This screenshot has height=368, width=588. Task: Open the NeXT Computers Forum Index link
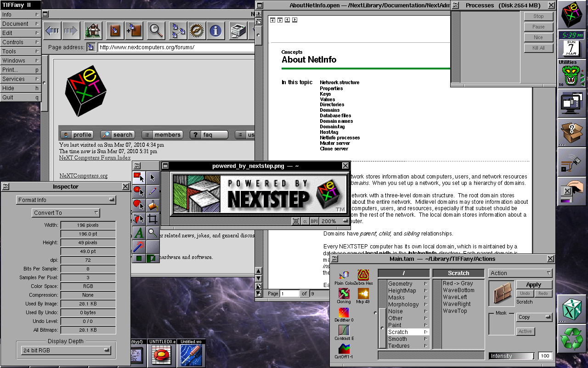coord(95,158)
